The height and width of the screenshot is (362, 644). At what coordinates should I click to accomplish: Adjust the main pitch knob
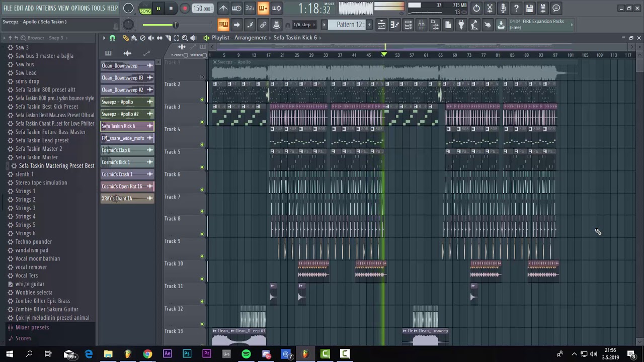(128, 25)
